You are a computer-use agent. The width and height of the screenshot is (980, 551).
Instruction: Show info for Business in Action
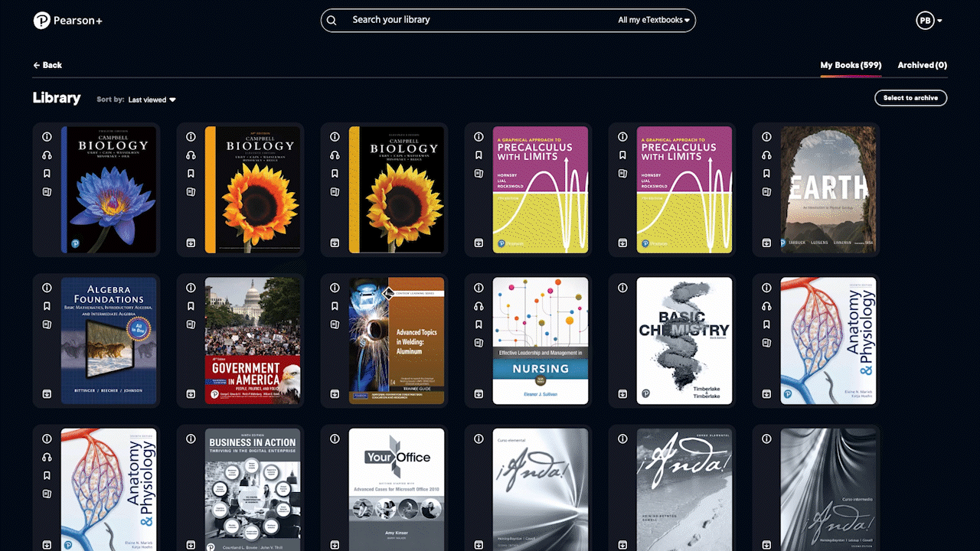(x=191, y=439)
